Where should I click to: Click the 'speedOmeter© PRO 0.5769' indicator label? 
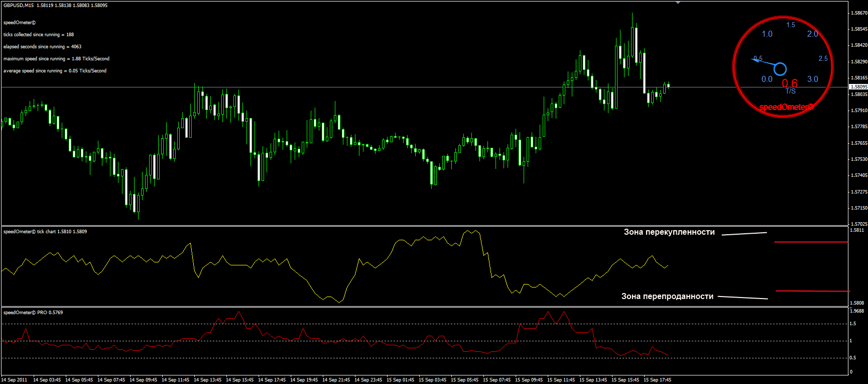33,313
